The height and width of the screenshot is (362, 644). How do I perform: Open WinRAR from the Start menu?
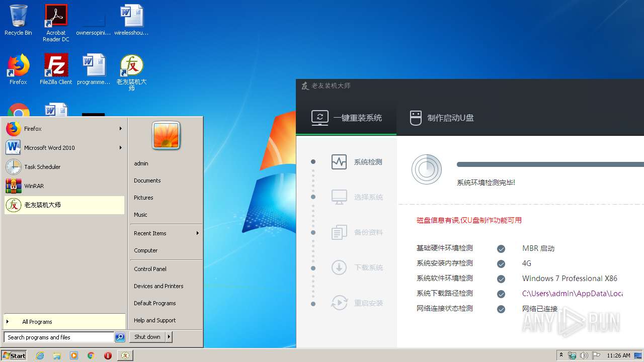tap(64, 186)
